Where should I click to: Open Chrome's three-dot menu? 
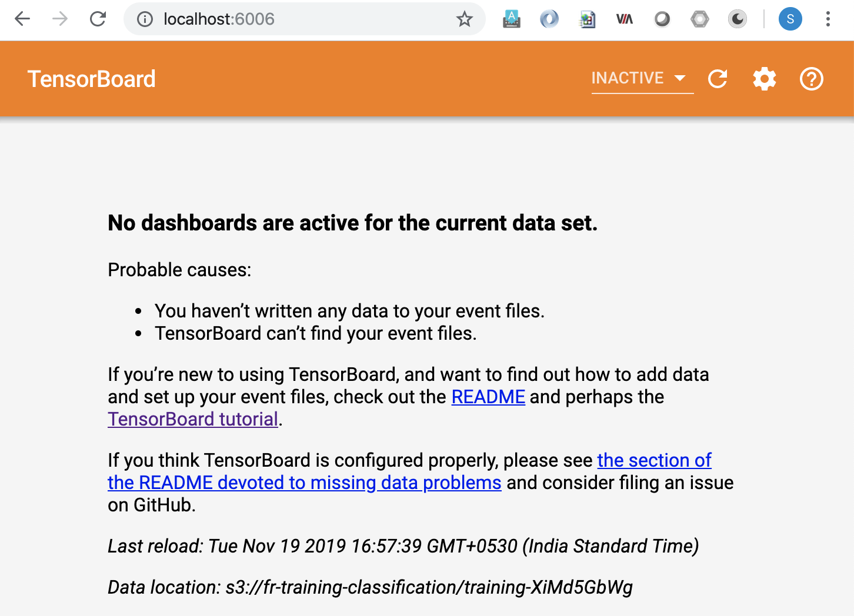pos(828,19)
